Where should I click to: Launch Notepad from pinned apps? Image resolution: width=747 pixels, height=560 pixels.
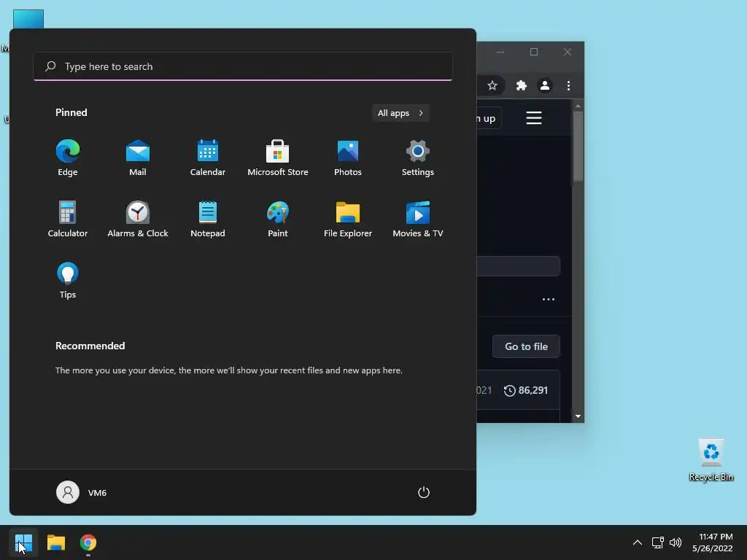coord(208,219)
